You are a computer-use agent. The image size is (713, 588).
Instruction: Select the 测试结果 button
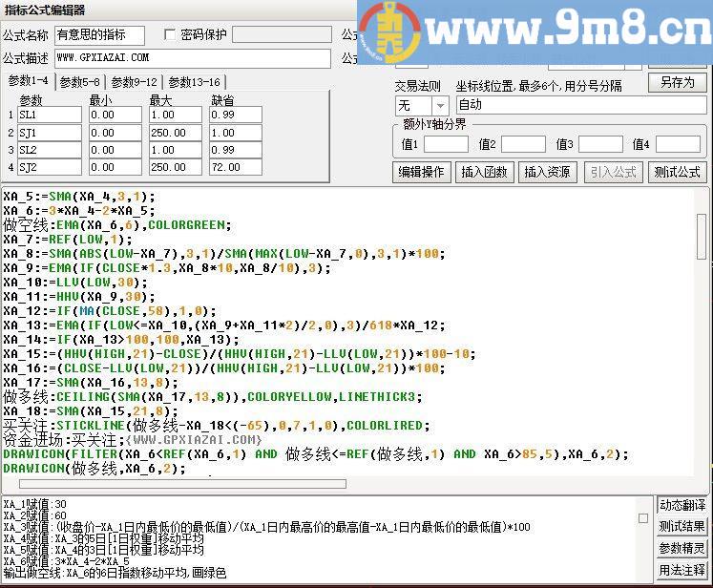[682, 527]
